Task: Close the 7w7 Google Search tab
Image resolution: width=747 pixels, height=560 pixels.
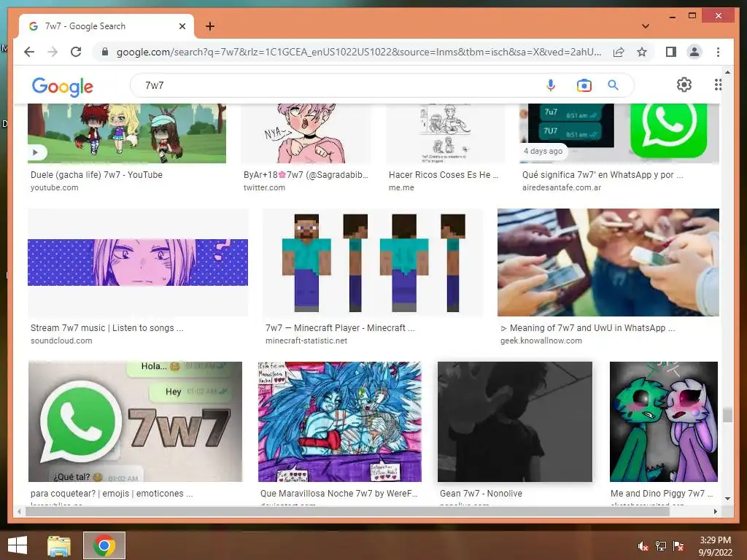Action: (x=182, y=26)
